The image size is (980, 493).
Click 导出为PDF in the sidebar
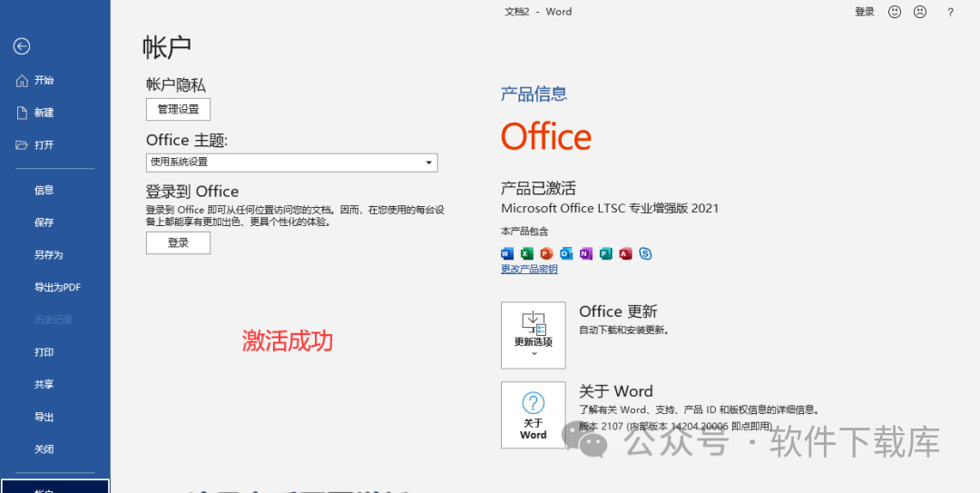coord(55,288)
